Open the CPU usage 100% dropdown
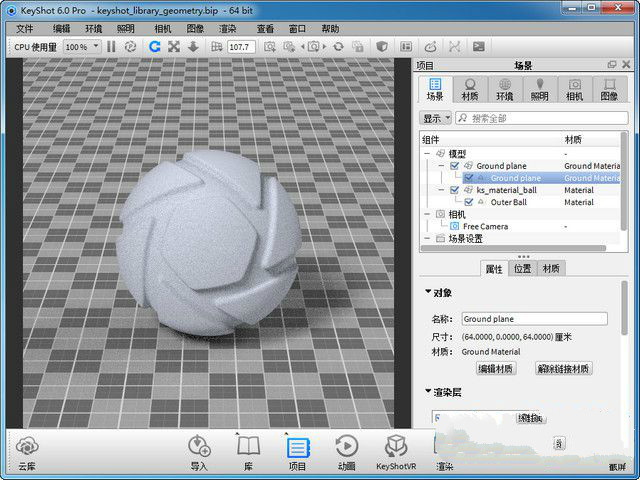 coord(82,46)
